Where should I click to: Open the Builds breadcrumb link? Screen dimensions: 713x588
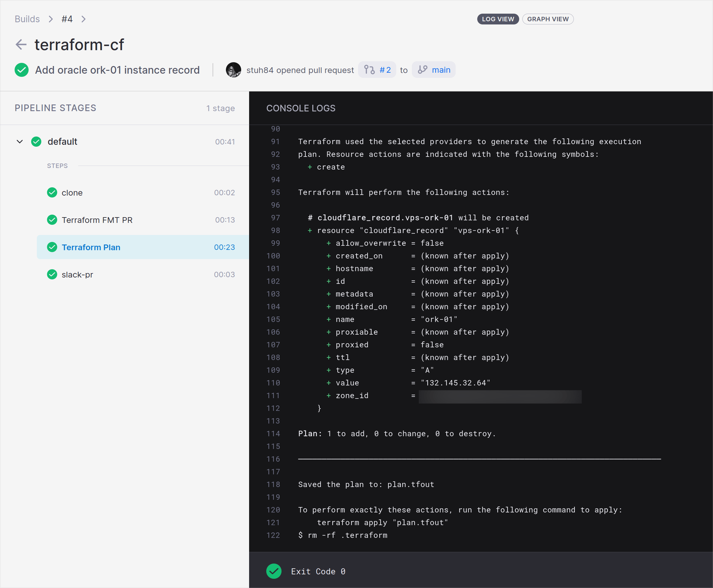click(x=27, y=19)
